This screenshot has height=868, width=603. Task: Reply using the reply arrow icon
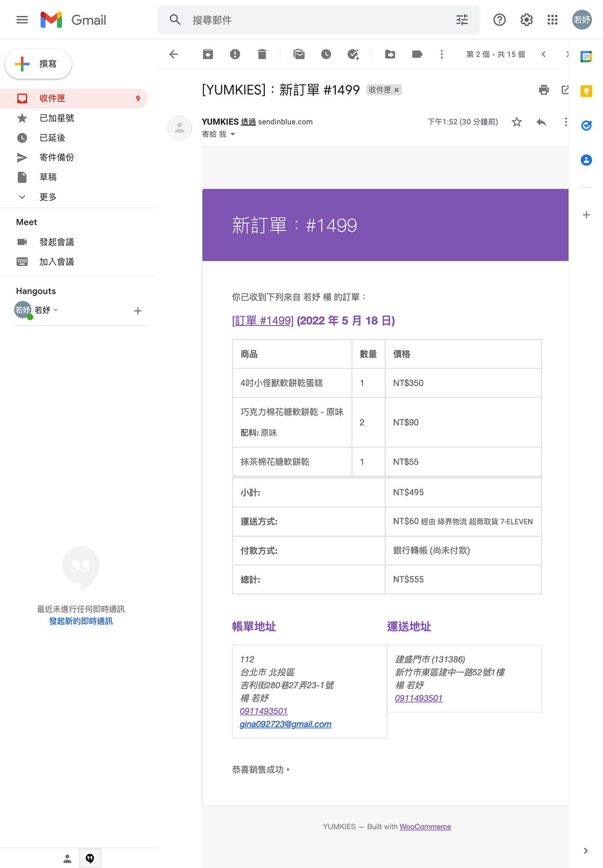(541, 122)
